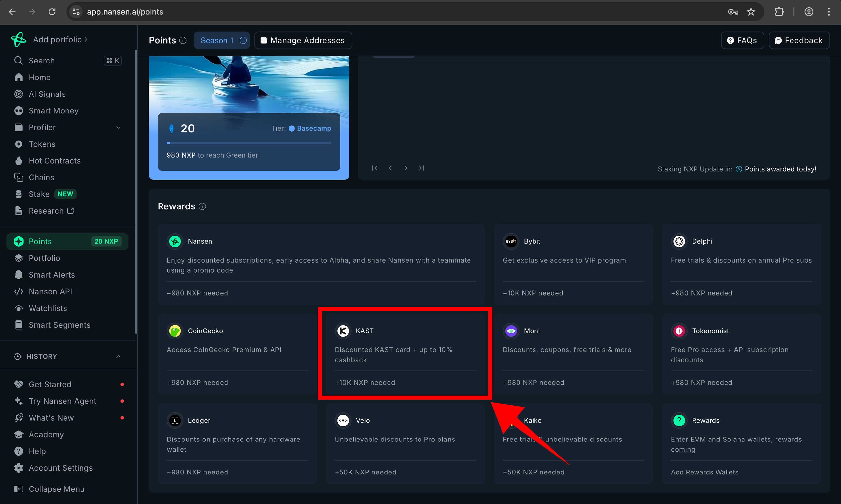Viewport: 841px width, 504px height.
Task: Go to previous page arrow
Action: [390, 168]
